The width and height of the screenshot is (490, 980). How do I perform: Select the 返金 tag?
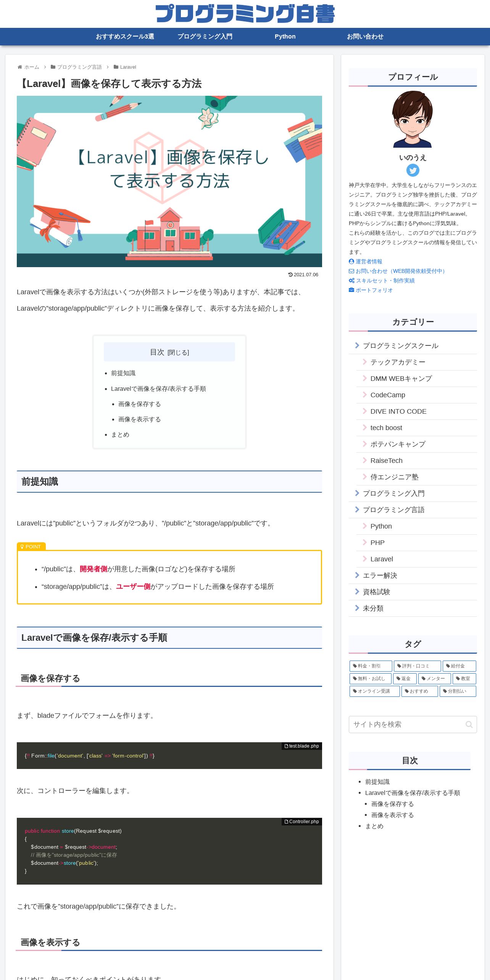(405, 679)
